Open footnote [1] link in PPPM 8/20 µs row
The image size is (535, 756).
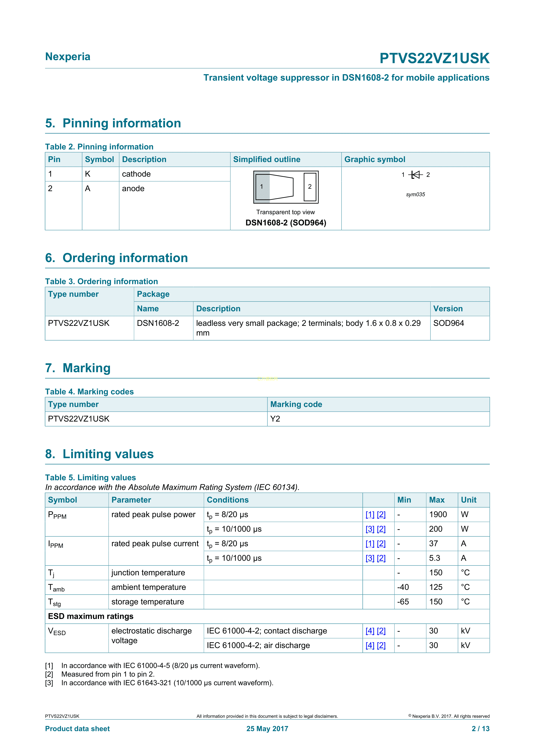(x=370, y=515)
